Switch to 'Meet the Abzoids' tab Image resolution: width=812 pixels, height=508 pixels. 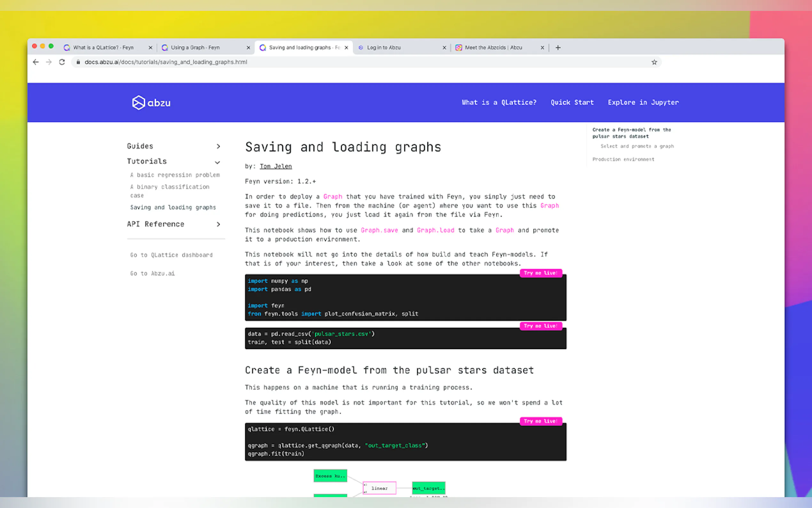tap(493, 48)
